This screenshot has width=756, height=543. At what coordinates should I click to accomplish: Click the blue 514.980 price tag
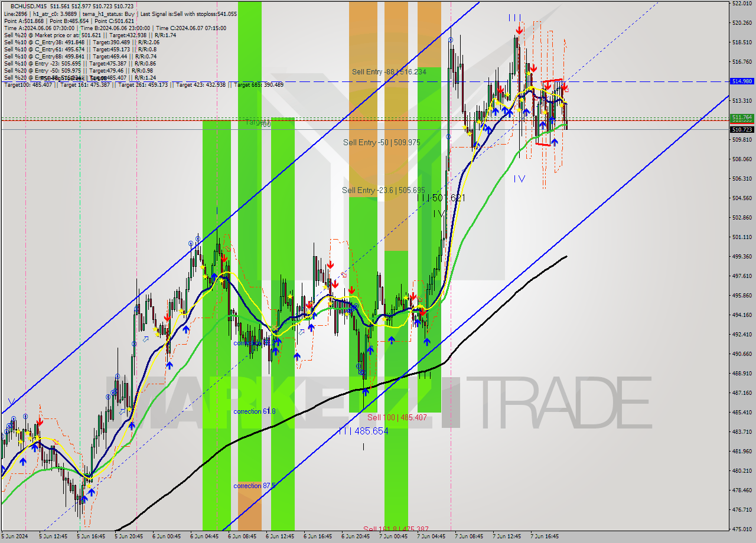(742, 81)
